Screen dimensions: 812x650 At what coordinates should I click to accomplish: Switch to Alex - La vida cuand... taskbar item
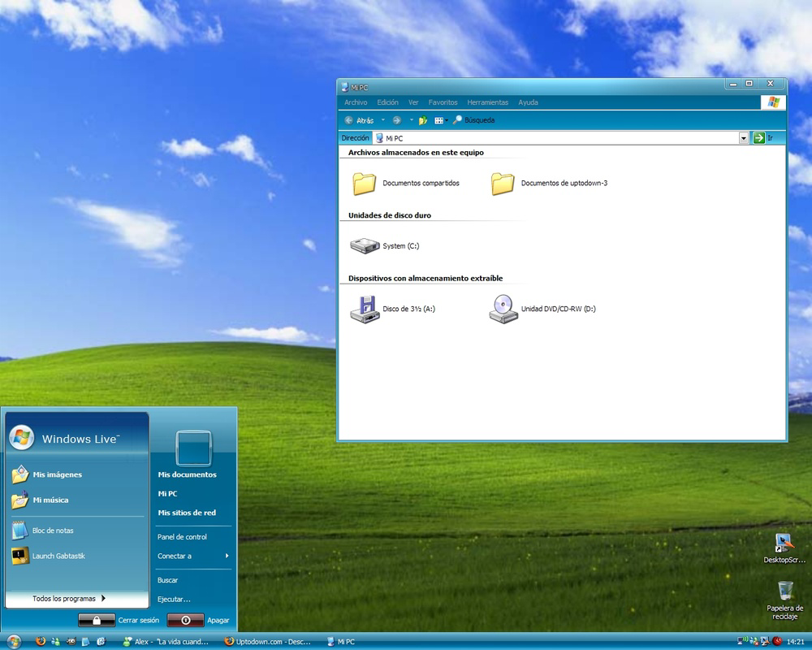166,641
